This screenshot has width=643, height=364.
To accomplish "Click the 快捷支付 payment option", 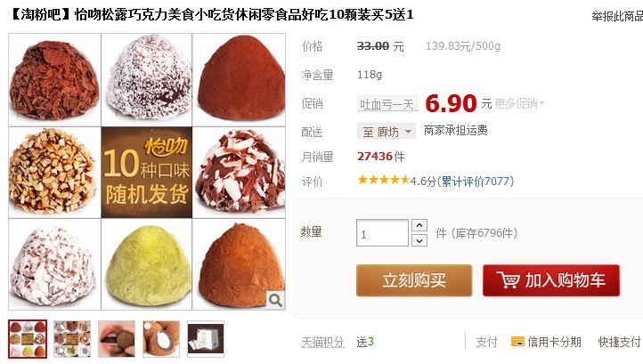I will coord(619,342).
